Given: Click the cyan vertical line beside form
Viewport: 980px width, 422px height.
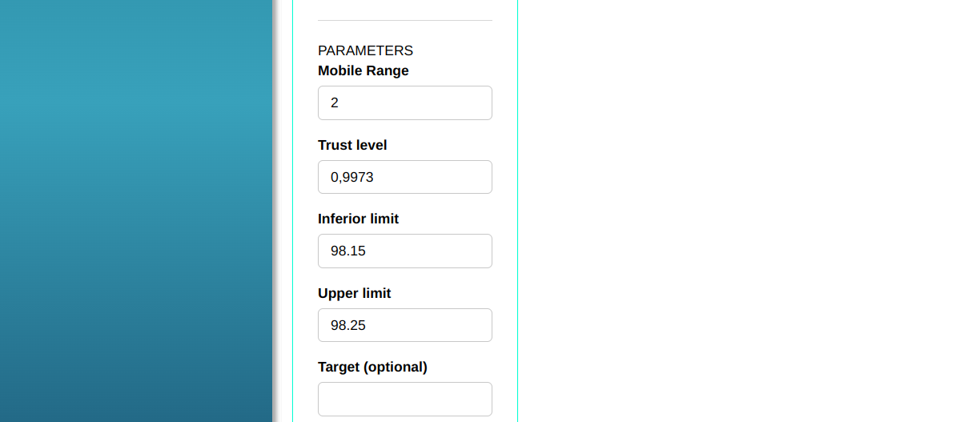Looking at the screenshot, I should click(518, 208).
